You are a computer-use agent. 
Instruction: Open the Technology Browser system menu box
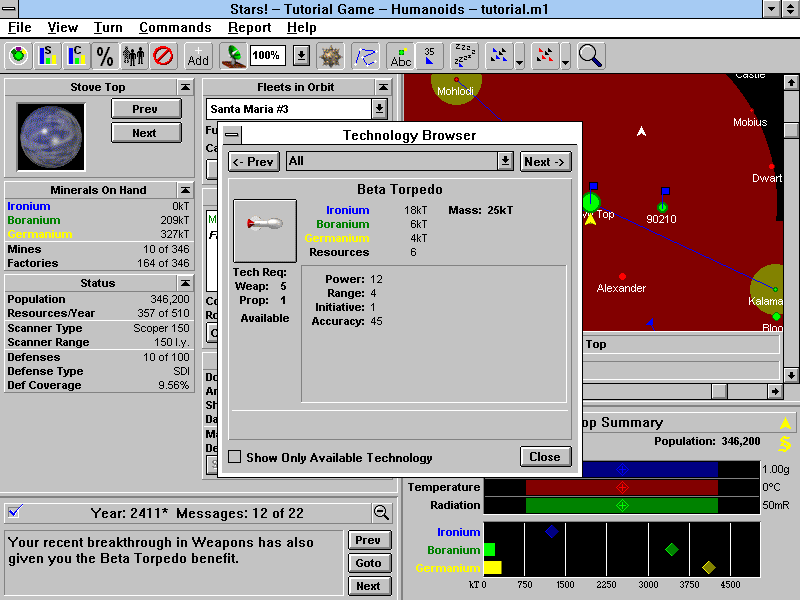(231, 135)
